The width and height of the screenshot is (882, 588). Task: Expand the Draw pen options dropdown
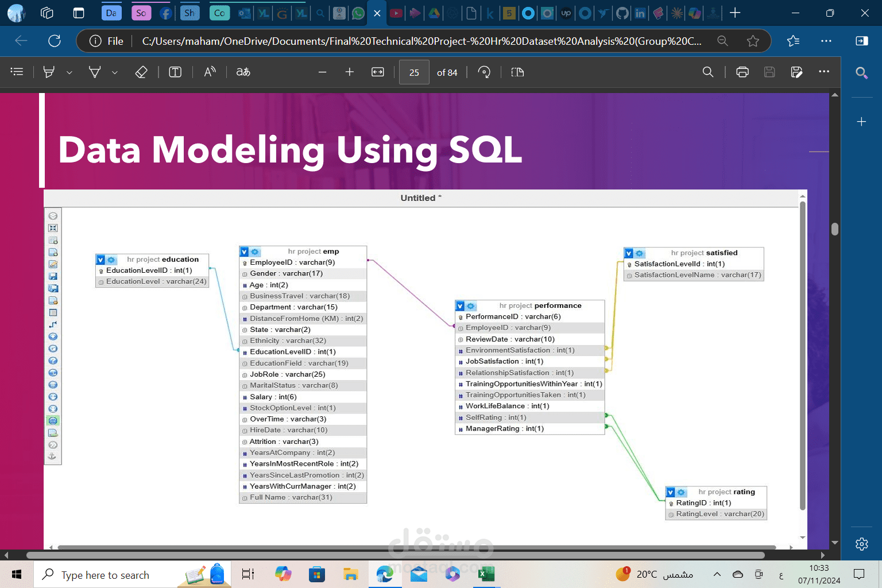coord(115,72)
